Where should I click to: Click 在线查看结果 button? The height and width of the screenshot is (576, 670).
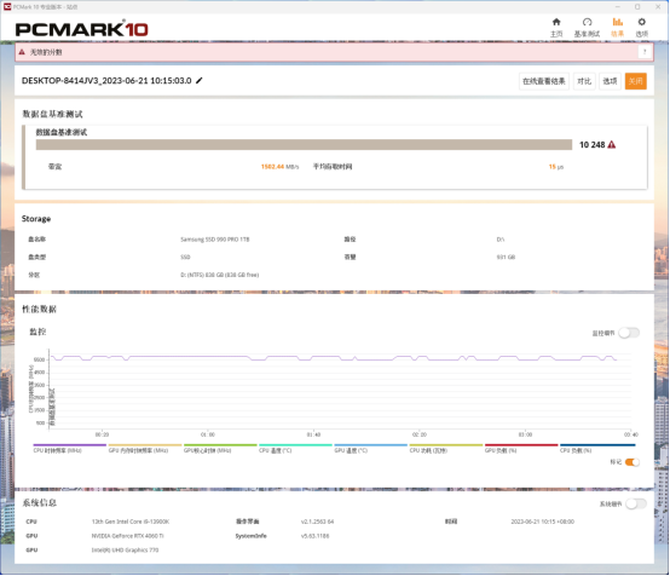(544, 81)
